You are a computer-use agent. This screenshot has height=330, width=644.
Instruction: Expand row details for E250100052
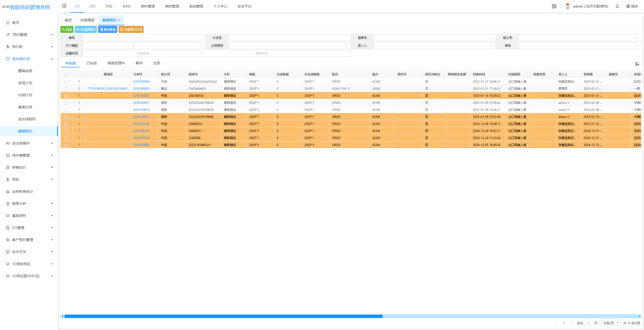(79, 88)
